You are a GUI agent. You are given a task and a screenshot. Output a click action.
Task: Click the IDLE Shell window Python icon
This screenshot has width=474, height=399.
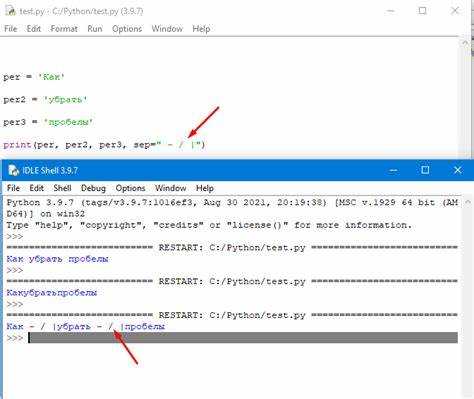[x=13, y=170]
